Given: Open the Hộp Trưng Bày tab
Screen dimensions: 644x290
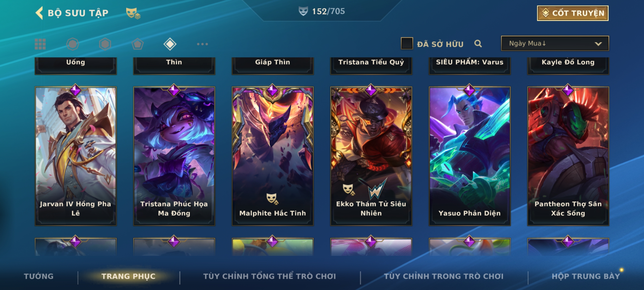Looking at the screenshot, I should click(586, 276).
